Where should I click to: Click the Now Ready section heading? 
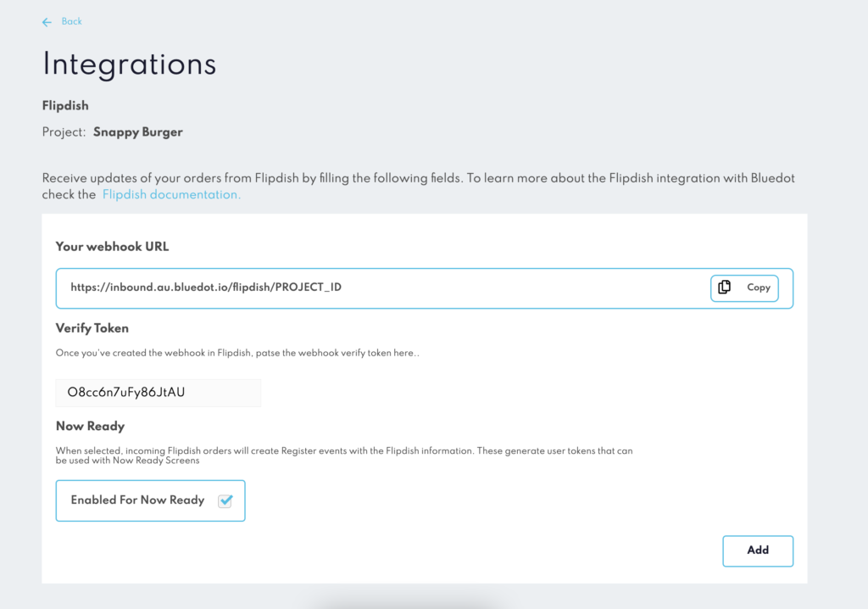tap(90, 427)
